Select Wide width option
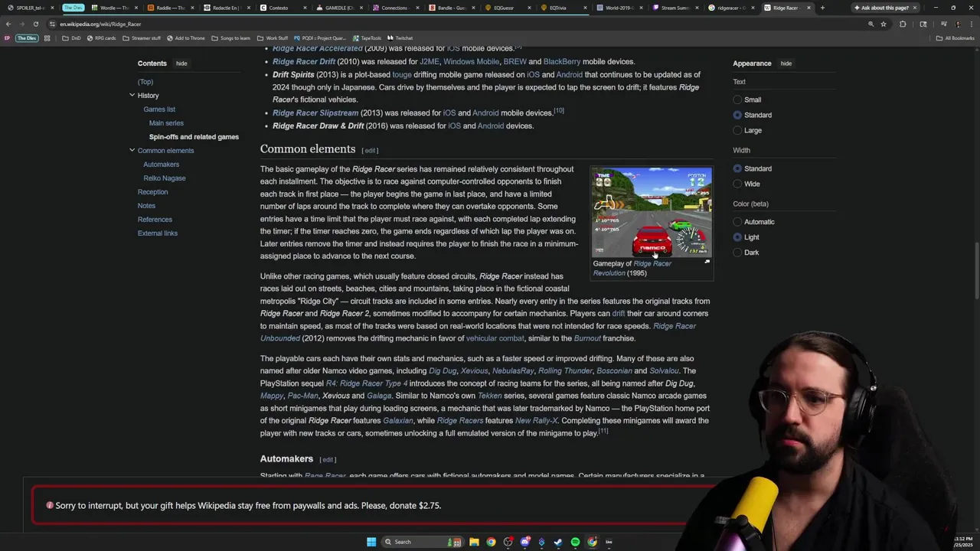 [x=737, y=184]
